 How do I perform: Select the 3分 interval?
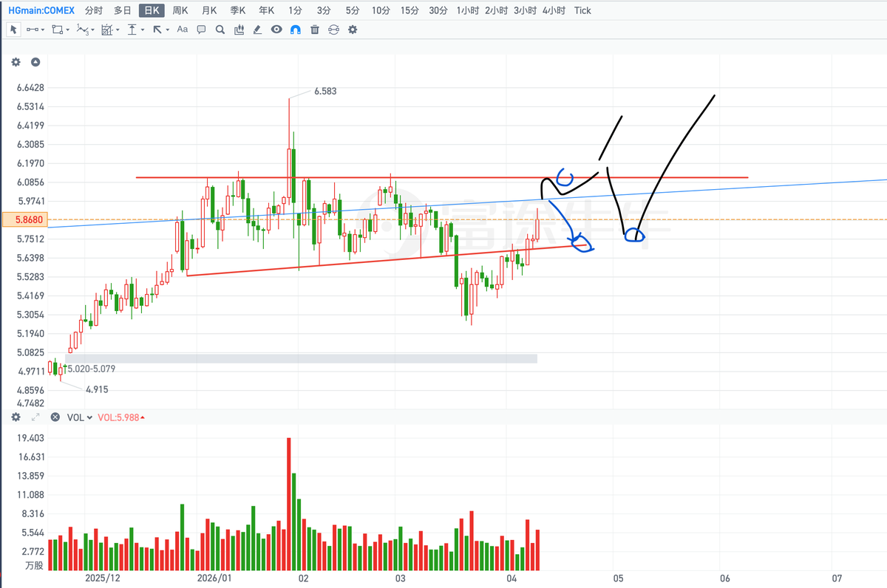324,10
